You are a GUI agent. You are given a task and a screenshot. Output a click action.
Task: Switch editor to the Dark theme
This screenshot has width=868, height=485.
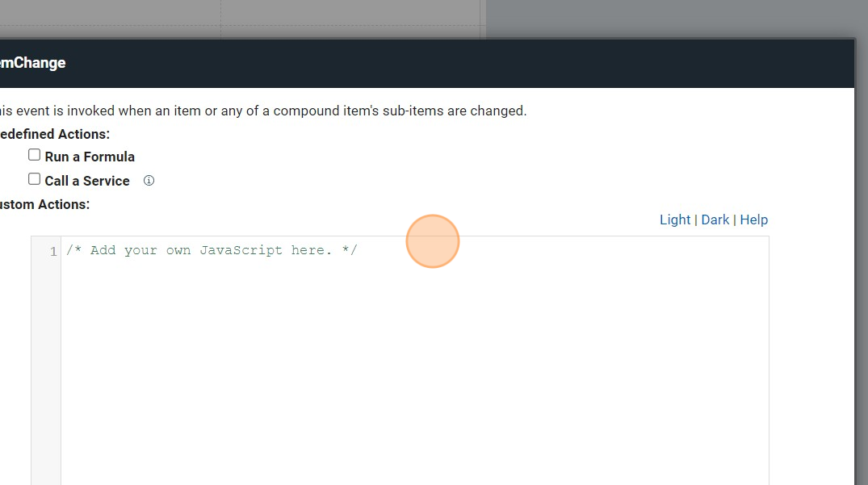pos(715,220)
